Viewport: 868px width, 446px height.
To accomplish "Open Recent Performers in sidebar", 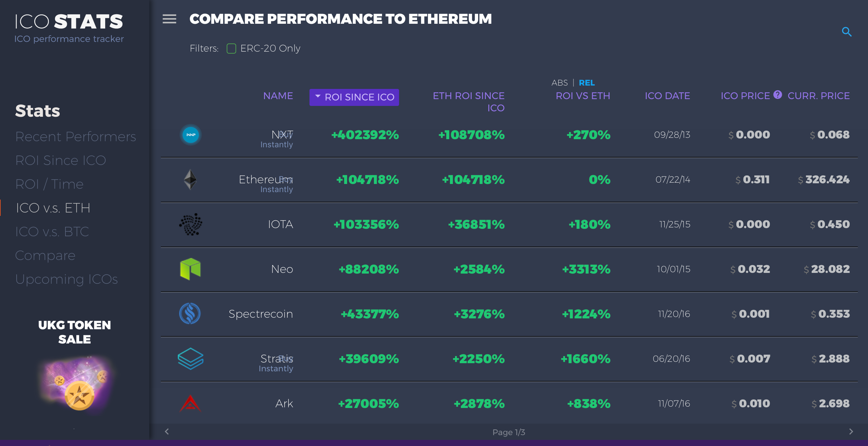I will coord(76,136).
